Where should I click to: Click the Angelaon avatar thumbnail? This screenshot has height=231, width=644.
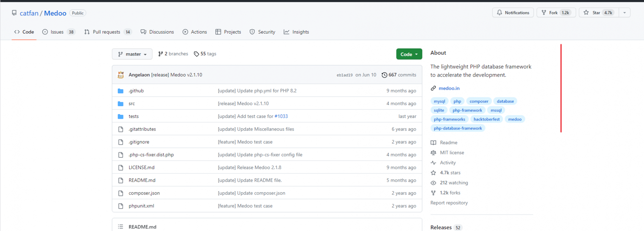(121, 75)
